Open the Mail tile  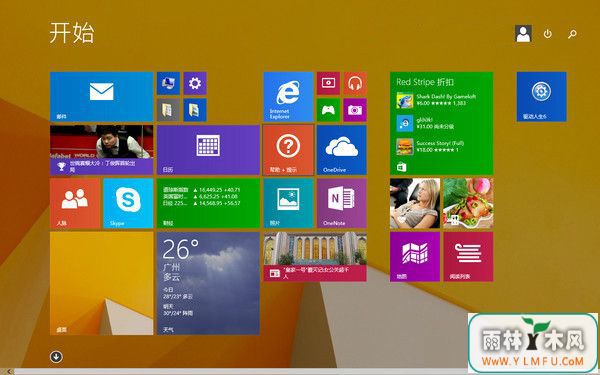point(101,96)
